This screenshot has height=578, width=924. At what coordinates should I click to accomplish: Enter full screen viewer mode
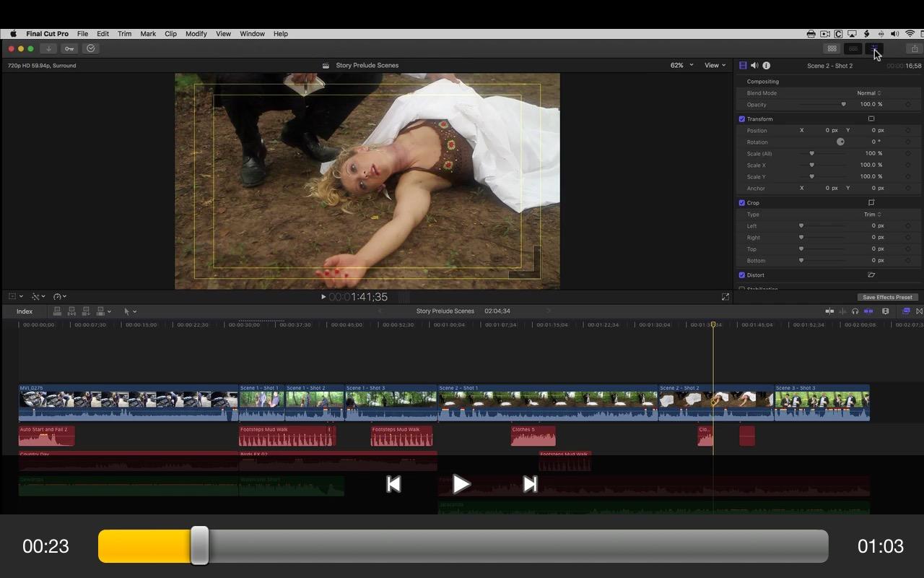pyautogui.click(x=725, y=297)
